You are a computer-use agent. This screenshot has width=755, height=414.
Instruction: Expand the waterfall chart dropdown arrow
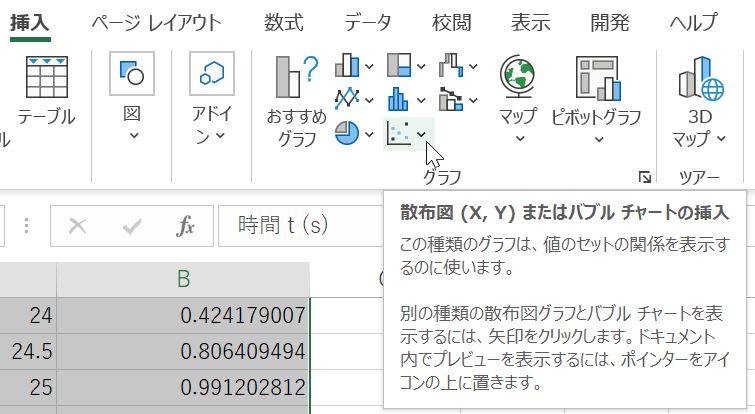[x=473, y=66]
